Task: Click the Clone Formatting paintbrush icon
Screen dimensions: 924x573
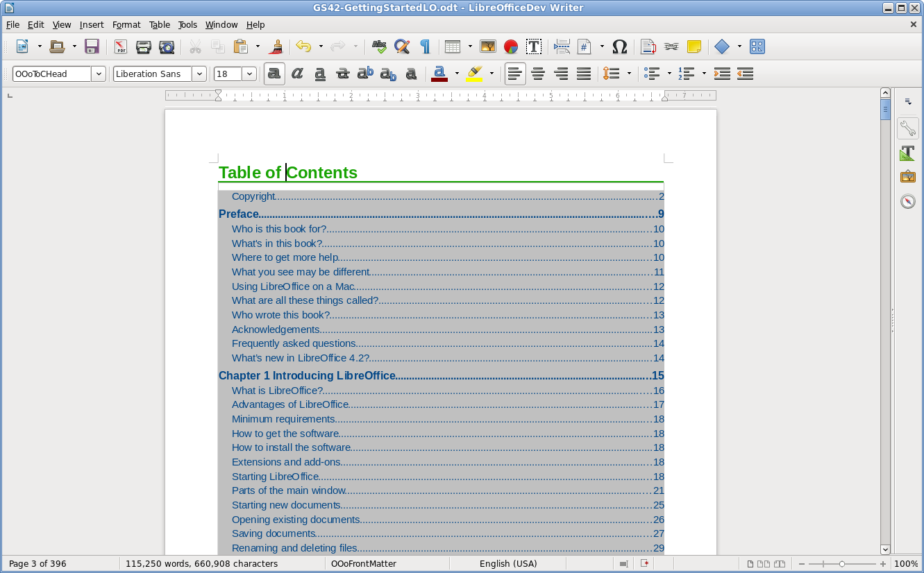Action: point(276,47)
